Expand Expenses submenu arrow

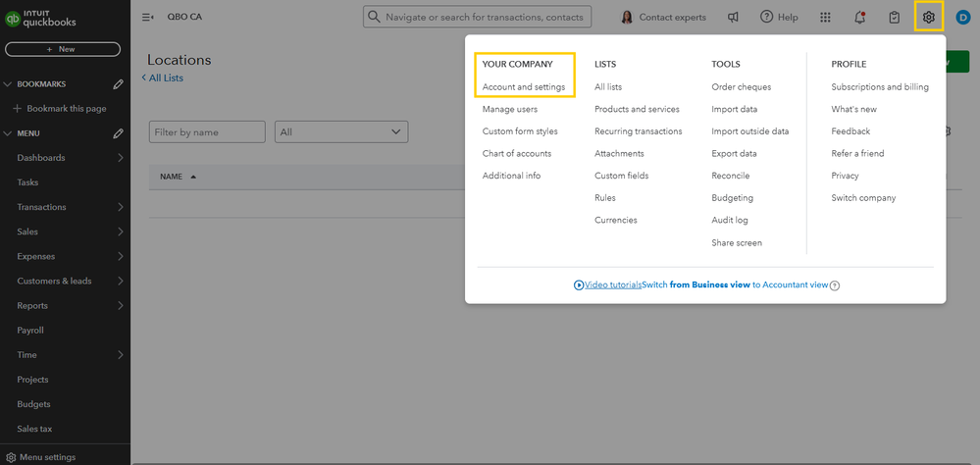[120, 256]
